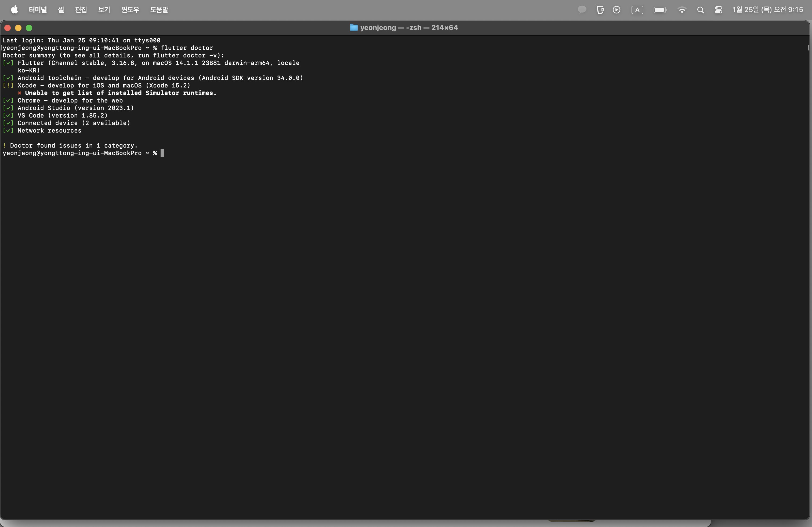Zoom the Terminal window with green button

tap(29, 28)
